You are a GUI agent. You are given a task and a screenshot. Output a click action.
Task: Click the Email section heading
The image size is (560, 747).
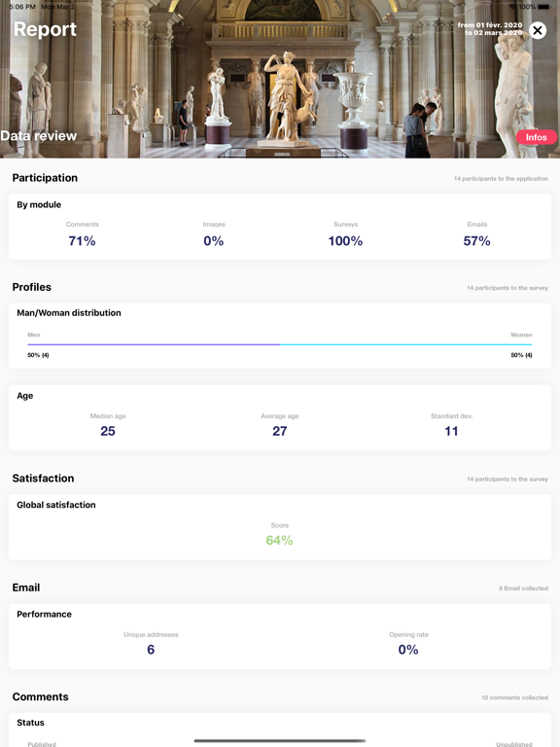tap(26, 587)
